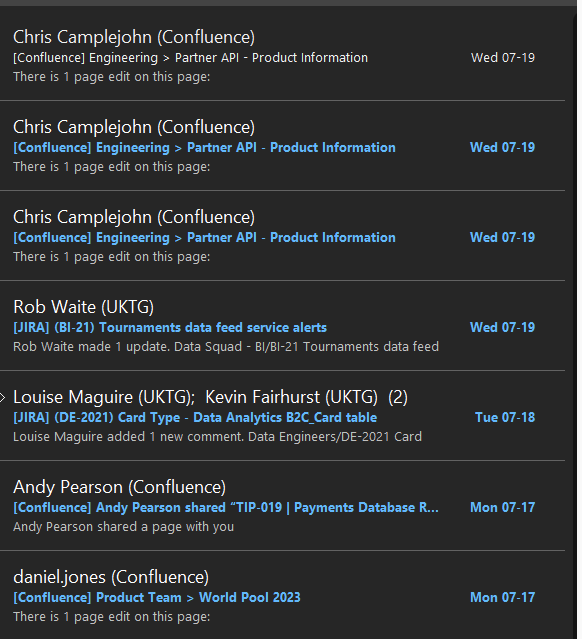The image size is (582, 639).
Task: Click preview 'Andy Pearson shared a page with you'
Action: point(123,527)
